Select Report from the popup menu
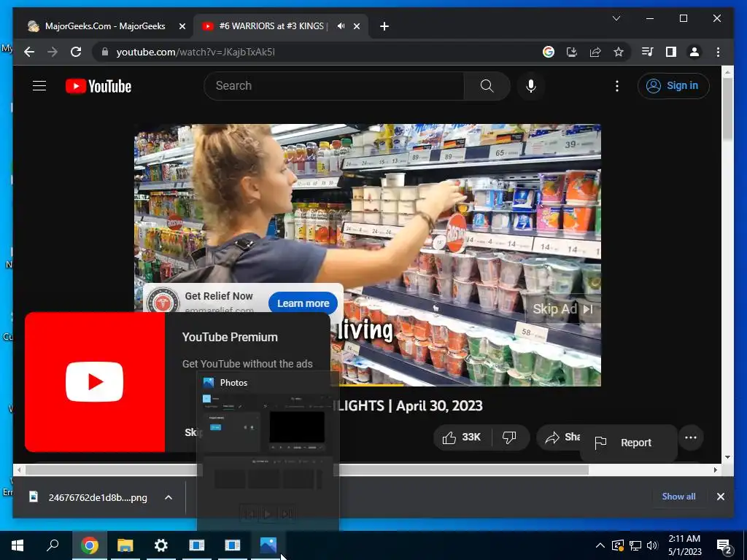Image resolution: width=747 pixels, height=560 pixels. 629,443
